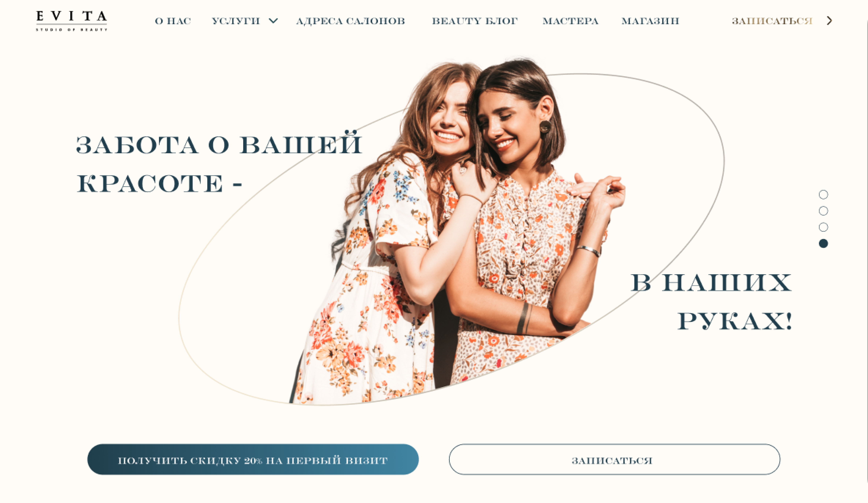Select the second slider dot
Screen dimensions: 868x503
[823, 211]
